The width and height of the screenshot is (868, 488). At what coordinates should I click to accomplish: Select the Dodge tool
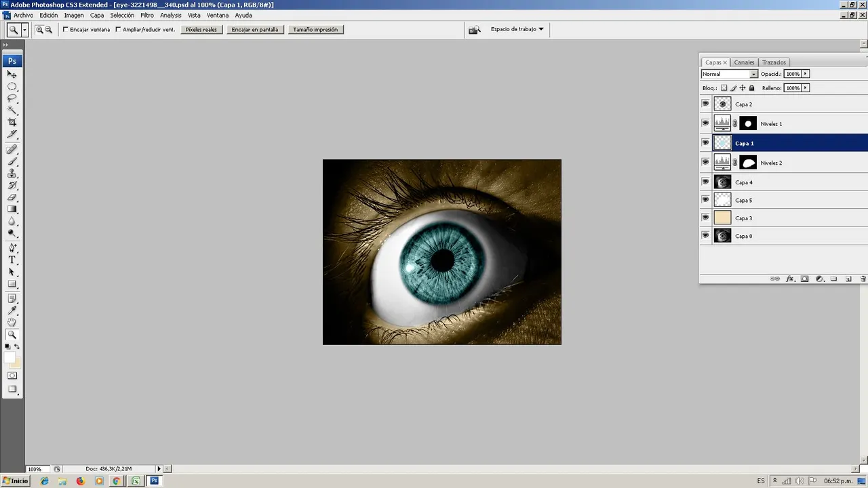click(12, 234)
